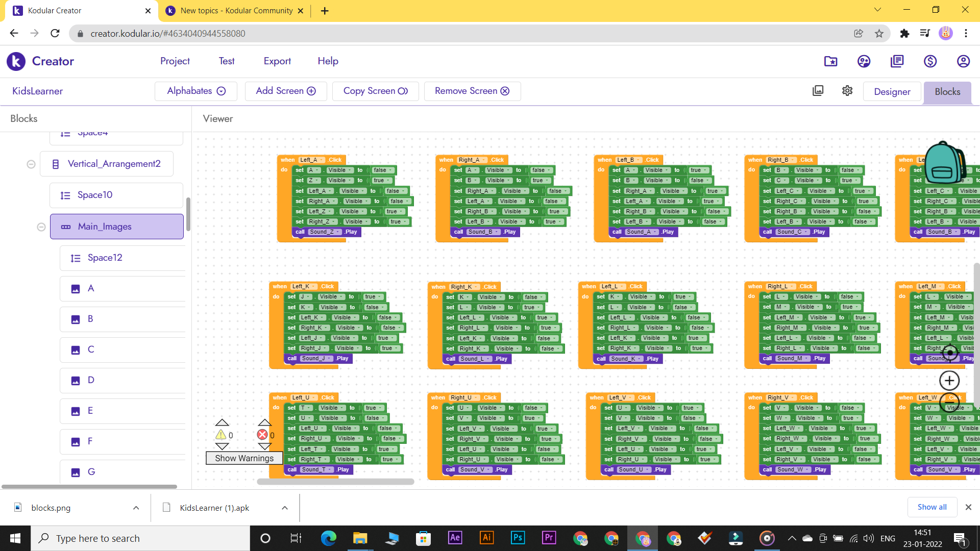Zoom in with the plus icon
Screen dimensions: 980x551
(949, 381)
